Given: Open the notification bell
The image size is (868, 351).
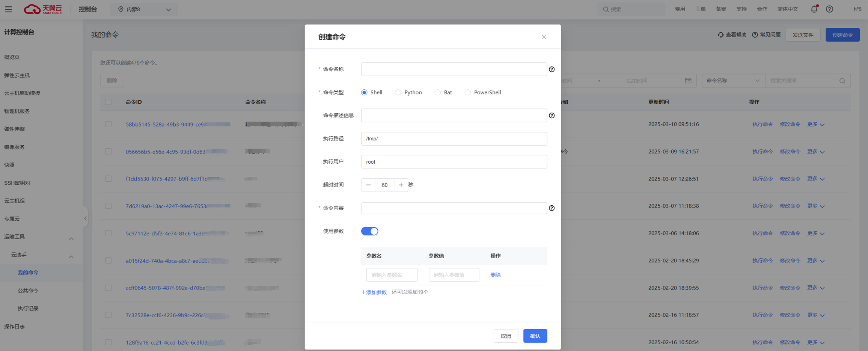Looking at the screenshot, I should [x=814, y=9].
